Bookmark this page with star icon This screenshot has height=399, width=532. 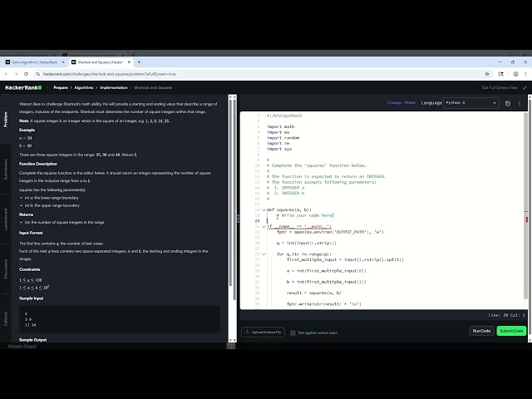pyautogui.click(x=487, y=74)
